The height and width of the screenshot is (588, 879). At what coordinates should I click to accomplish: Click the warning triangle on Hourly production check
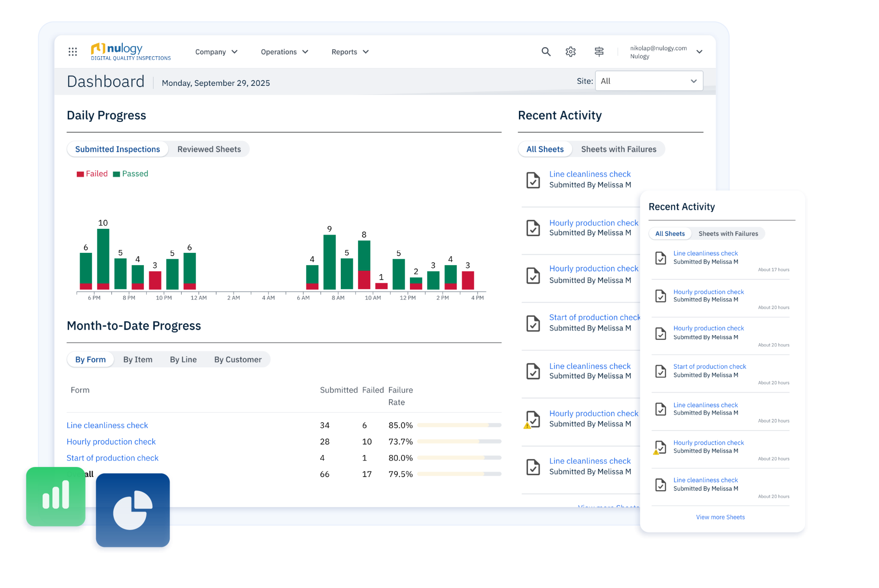(x=527, y=425)
